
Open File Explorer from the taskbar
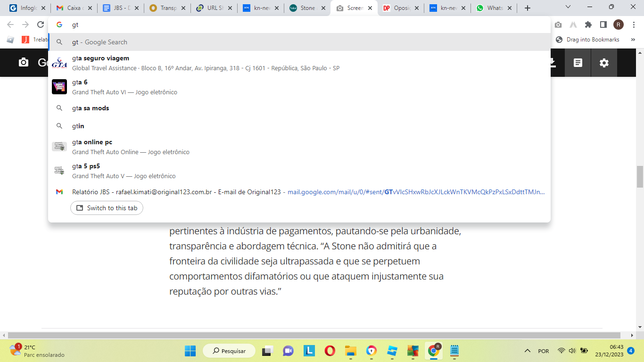(x=350, y=351)
